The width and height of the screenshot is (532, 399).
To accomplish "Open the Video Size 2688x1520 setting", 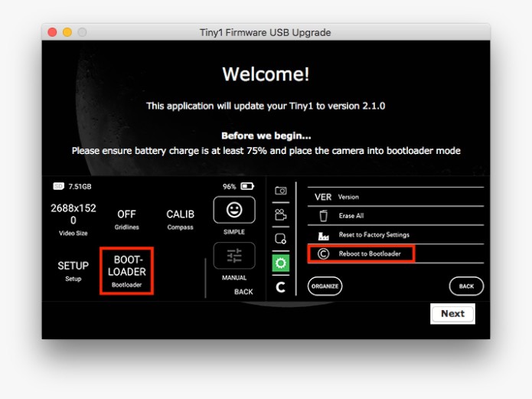I will pos(73,218).
